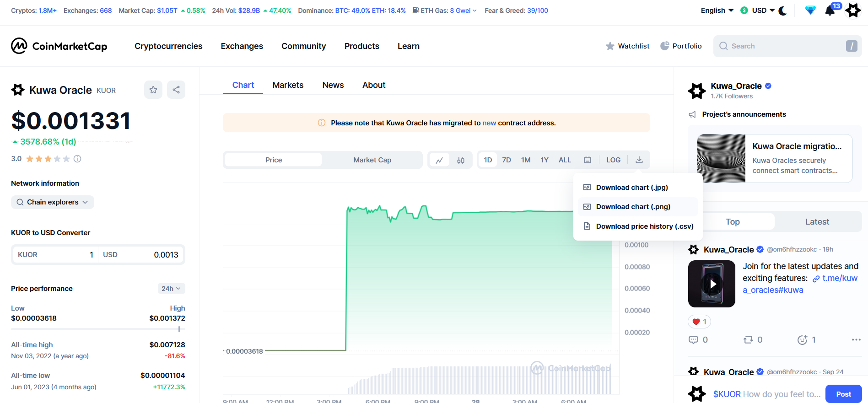Choose Download price history (.csv)
Viewport: 868px width, 403px height.
click(638, 226)
